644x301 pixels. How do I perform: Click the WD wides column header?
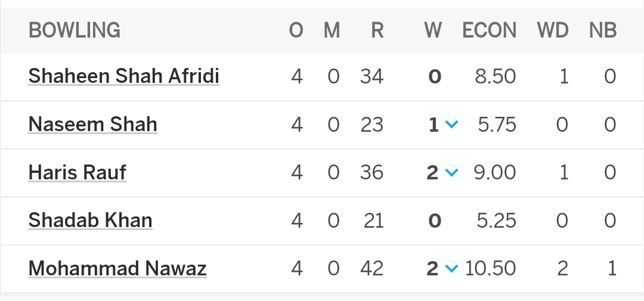(553, 30)
